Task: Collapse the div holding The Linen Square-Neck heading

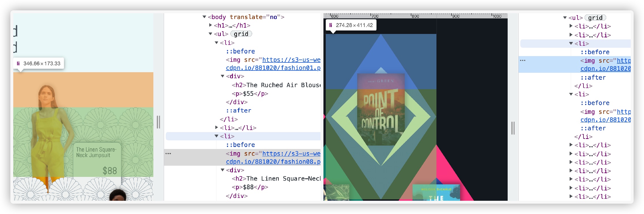Action: (x=223, y=170)
